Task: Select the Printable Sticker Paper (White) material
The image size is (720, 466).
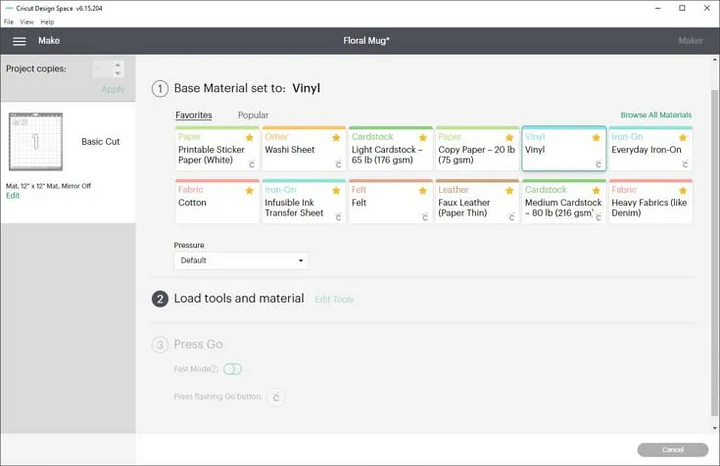Action: [217, 149]
